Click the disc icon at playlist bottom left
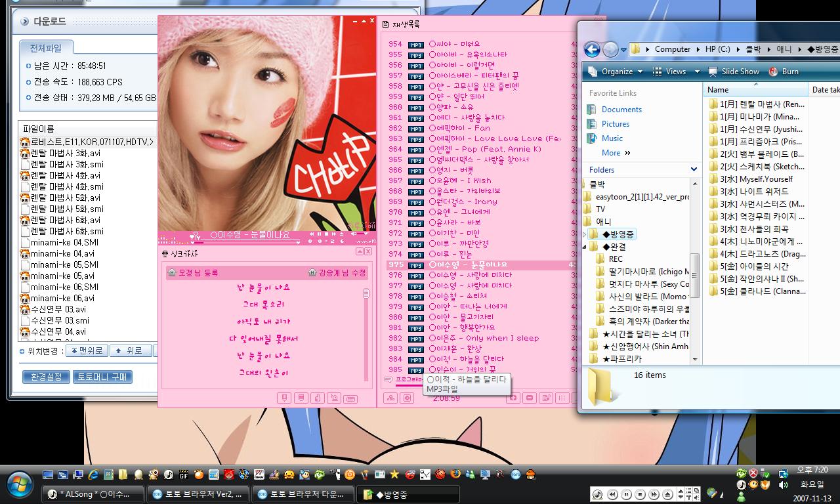This screenshot has width=840, height=504. [408, 398]
